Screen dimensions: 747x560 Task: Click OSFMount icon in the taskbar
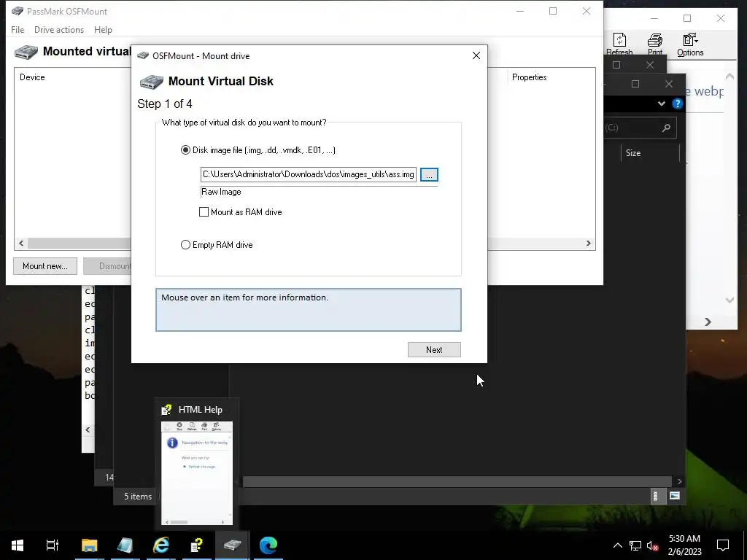233,545
